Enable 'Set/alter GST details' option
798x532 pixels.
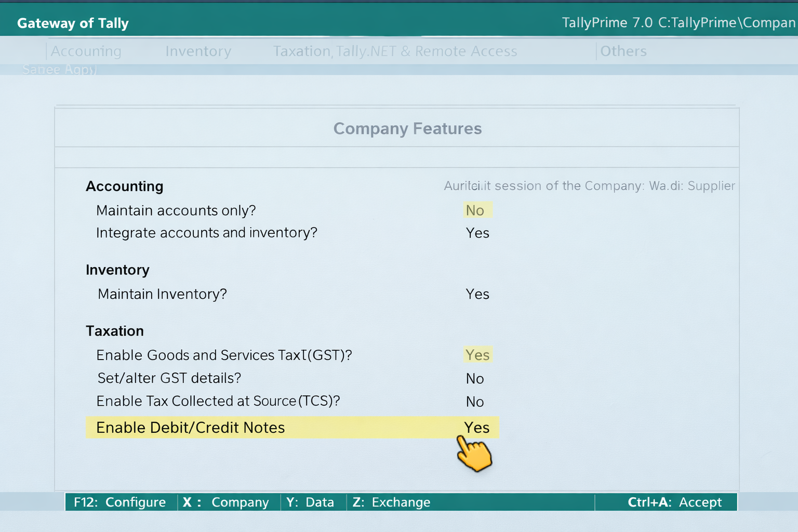474,378
